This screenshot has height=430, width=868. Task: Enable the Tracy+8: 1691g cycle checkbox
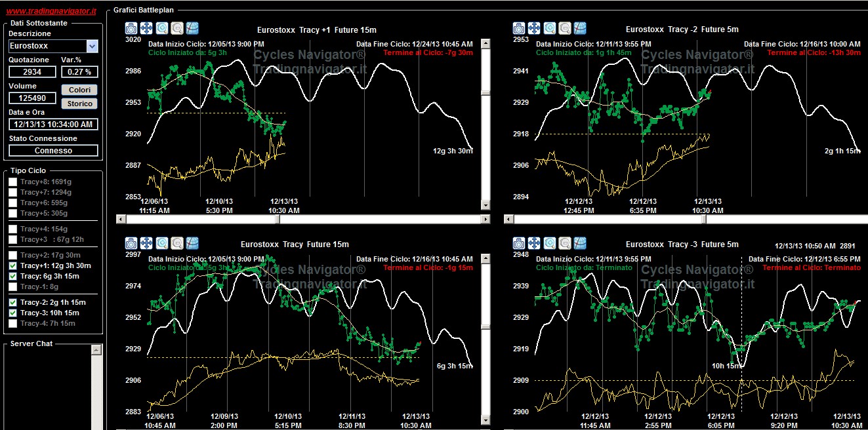[12, 182]
